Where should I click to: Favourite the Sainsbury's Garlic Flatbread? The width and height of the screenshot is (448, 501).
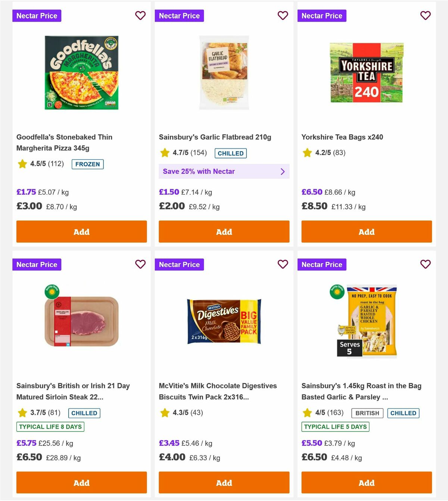coord(283,16)
